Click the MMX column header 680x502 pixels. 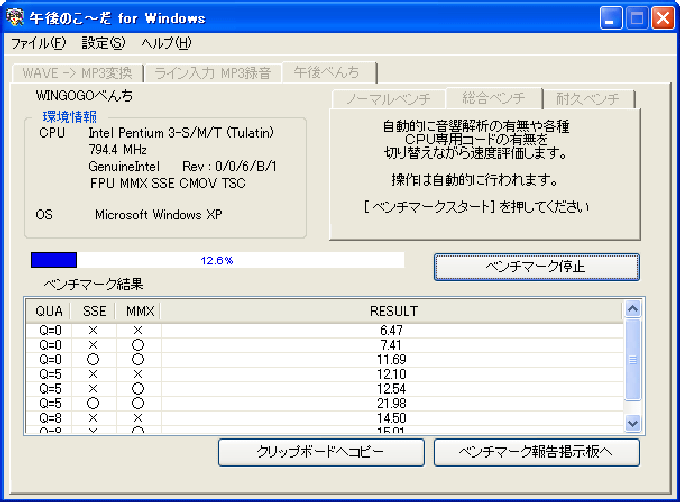click(138, 311)
